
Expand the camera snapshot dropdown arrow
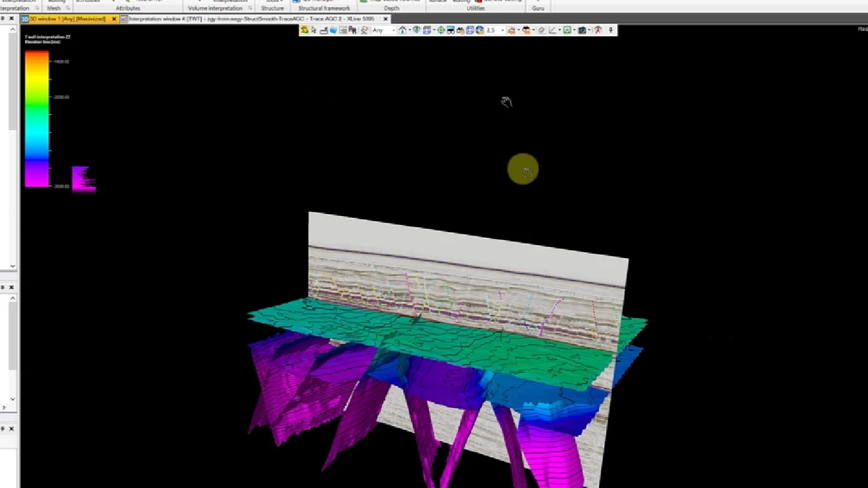pos(590,30)
